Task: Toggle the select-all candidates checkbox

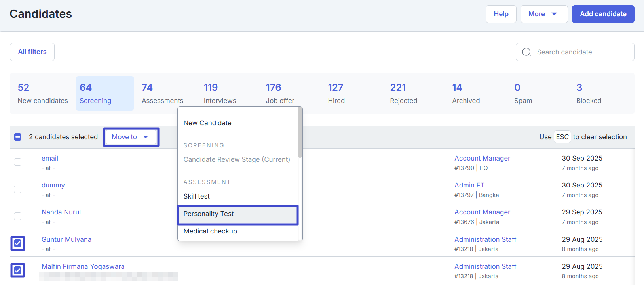Action: click(18, 137)
